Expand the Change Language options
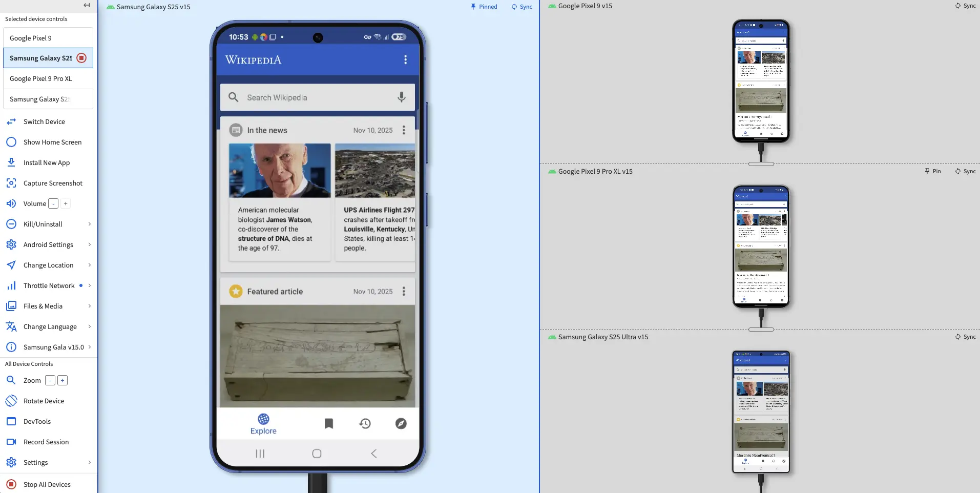Viewport: 980px width, 493px height. coord(89,326)
